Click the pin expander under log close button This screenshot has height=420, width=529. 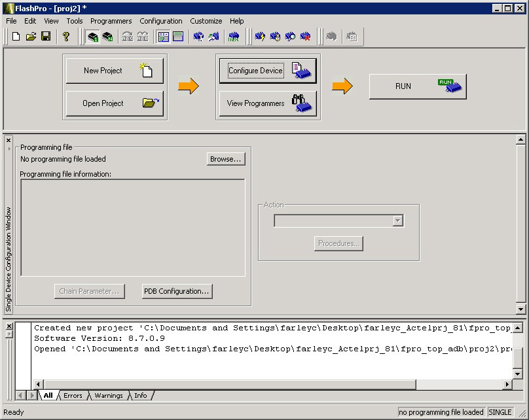(9, 334)
